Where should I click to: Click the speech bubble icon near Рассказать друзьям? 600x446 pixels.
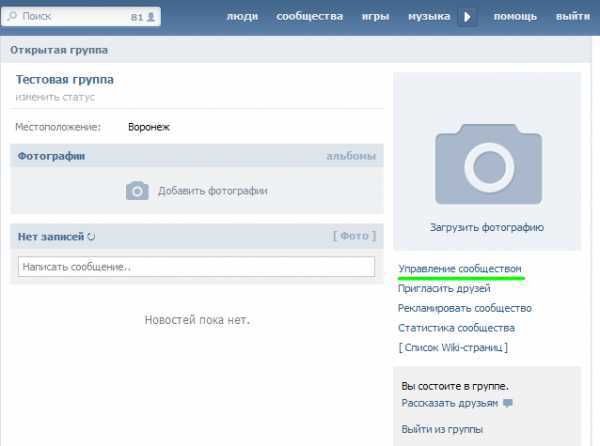tap(508, 403)
